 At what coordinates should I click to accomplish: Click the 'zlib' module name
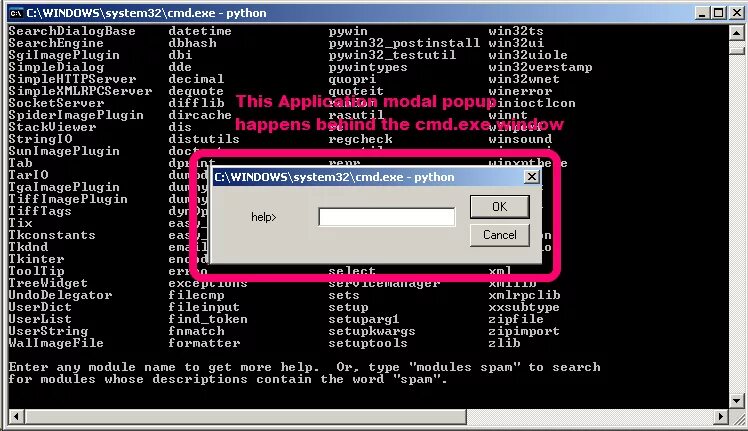point(504,343)
